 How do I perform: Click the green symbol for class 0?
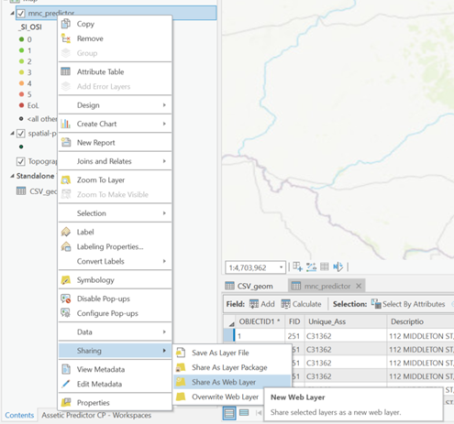click(x=21, y=39)
